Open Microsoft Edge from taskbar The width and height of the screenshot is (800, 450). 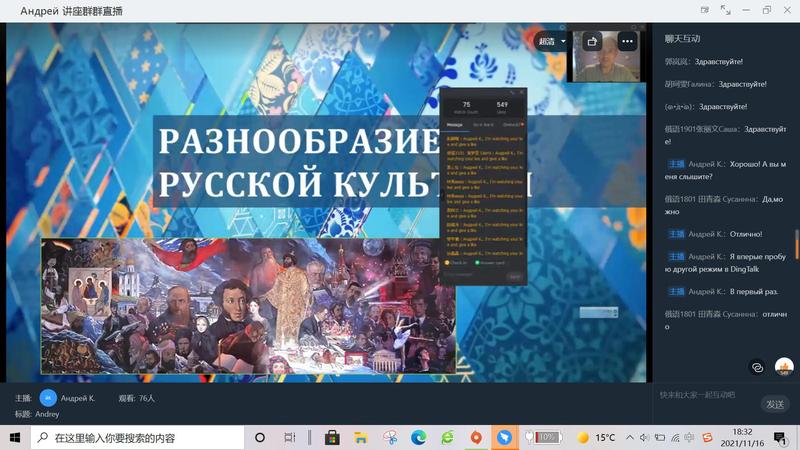[419, 438]
